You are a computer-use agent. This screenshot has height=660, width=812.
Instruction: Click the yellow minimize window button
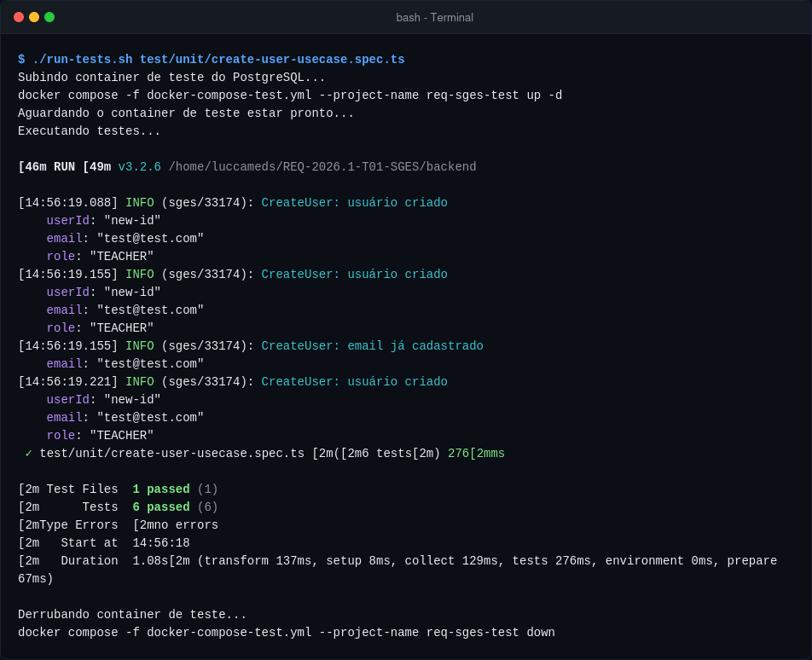pos(34,17)
